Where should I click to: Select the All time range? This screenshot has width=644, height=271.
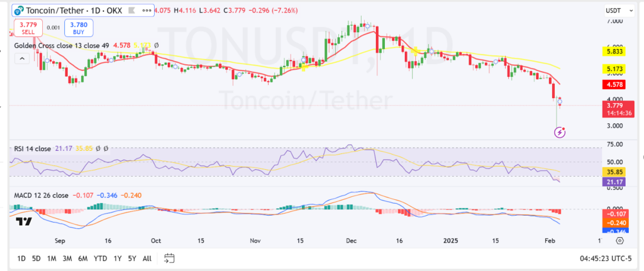(x=147, y=258)
